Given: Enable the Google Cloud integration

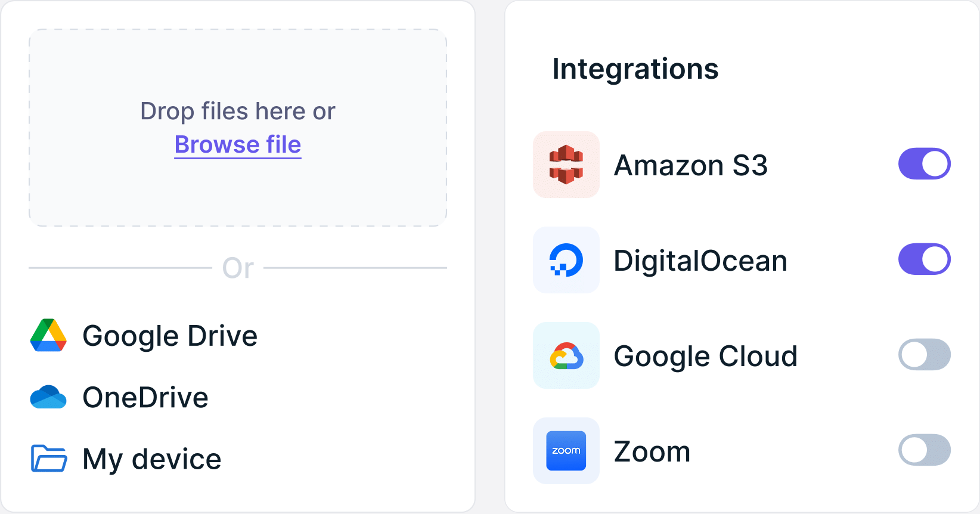Looking at the screenshot, I should click(x=924, y=354).
